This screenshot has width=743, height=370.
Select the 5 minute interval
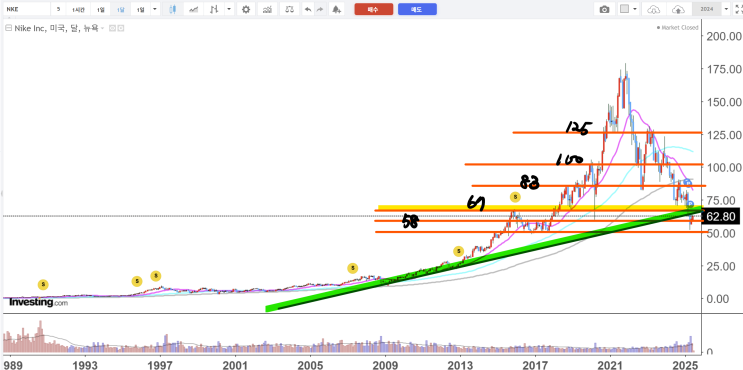pyautogui.click(x=58, y=9)
